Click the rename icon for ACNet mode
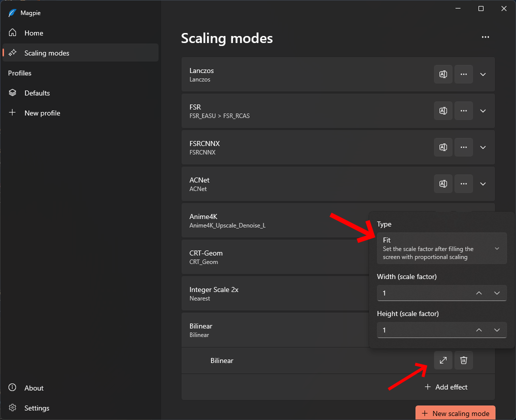The height and width of the screenshot is (420, 516). [443, 183]
